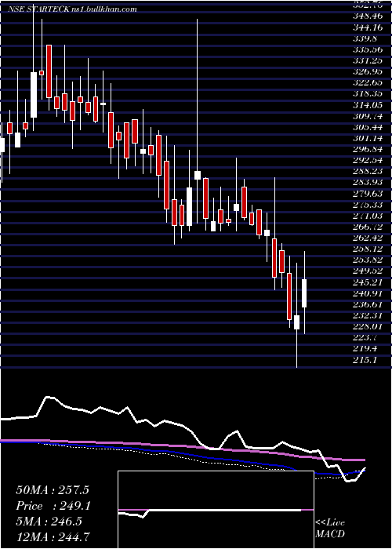Click the 232.31 price axis label

point(367,317)
